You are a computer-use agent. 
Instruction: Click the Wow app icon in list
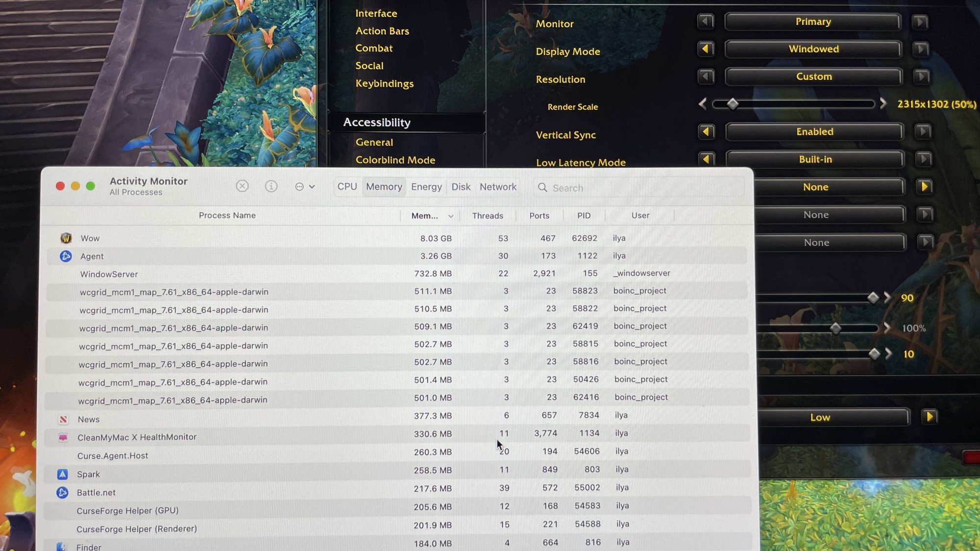pyautogui.click(x=66, y=238)
